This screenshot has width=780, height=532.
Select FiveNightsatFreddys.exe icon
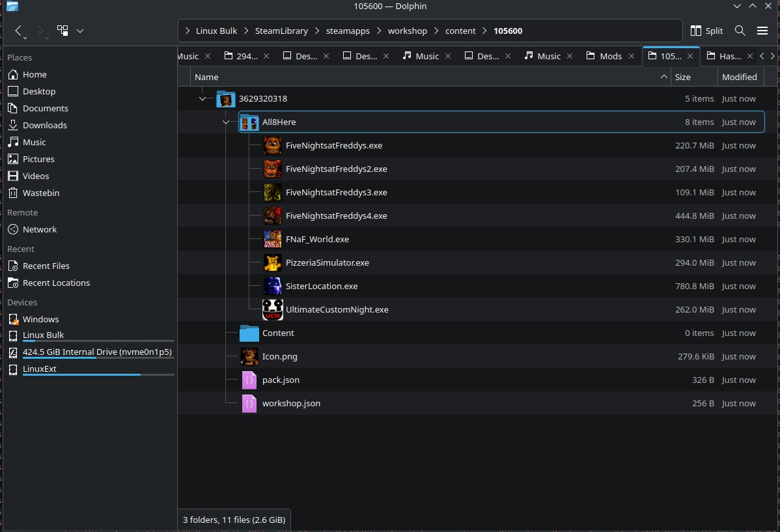[x=273, y=145]
